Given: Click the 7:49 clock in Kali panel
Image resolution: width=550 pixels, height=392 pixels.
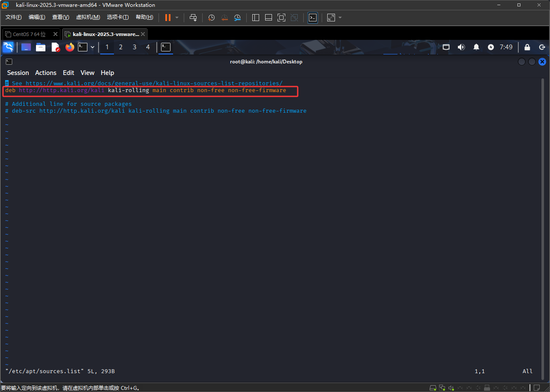Looking at the screenshot, I should pos(506,47).
